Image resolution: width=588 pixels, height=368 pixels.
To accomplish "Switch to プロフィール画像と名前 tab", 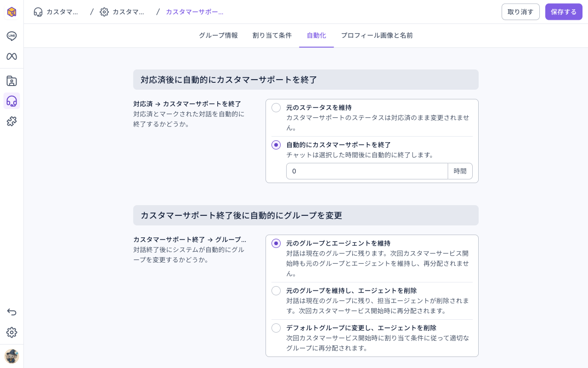I will tap(377, 35).
